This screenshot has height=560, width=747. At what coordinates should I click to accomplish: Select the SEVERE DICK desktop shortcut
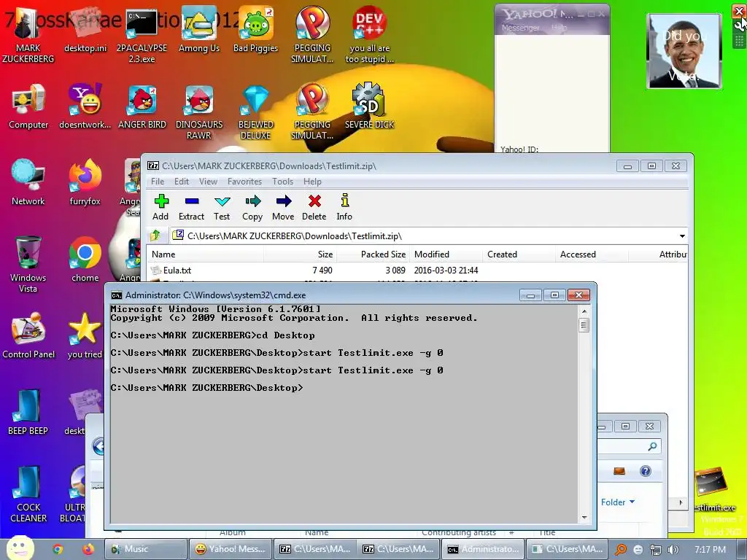(369, 106)
